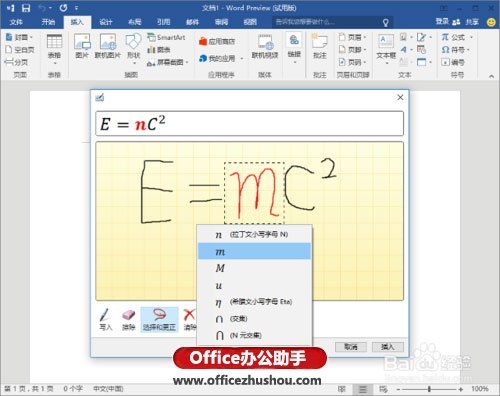500x396 pixels.
Task: Insert a 空白页 blank page
Action: [20, 50]
